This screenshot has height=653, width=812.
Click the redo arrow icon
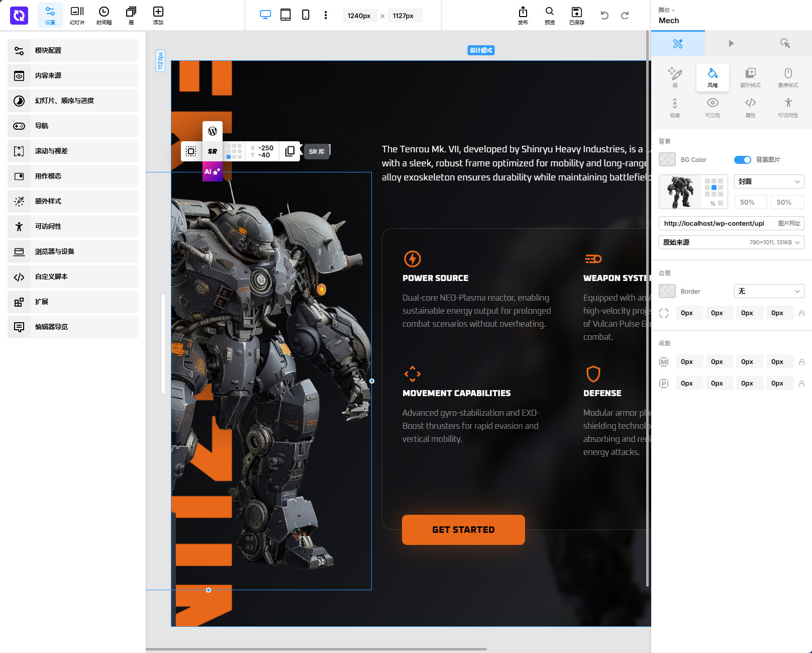pyautogui.click(x=625, y=16)
